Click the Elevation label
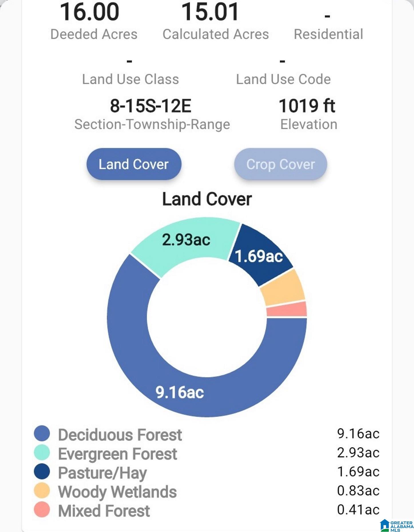This screenshot has height=532, width=414. (309, 125)
